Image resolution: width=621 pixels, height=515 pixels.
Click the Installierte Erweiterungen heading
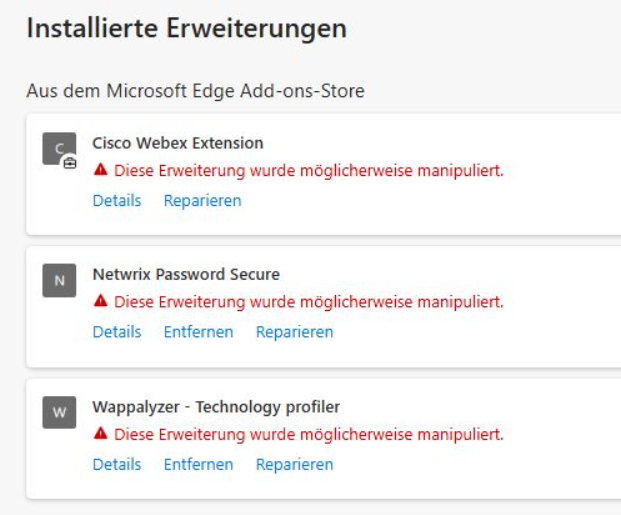coord(186,29)
